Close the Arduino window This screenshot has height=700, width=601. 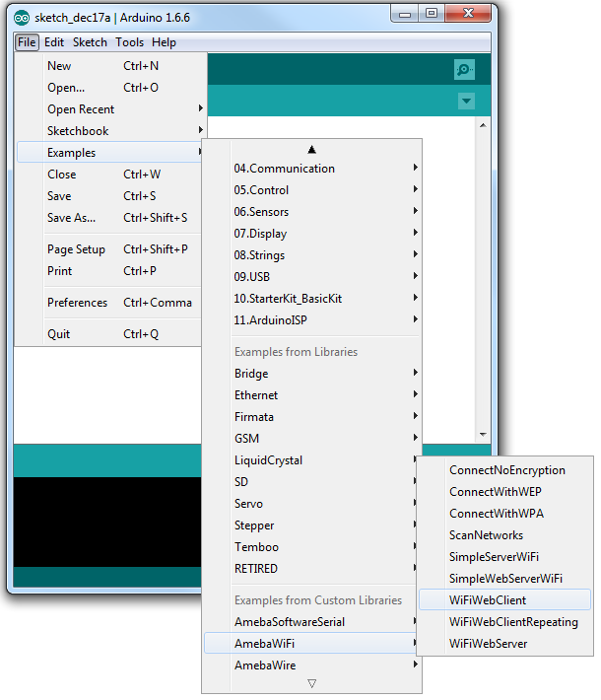point(468,14)
